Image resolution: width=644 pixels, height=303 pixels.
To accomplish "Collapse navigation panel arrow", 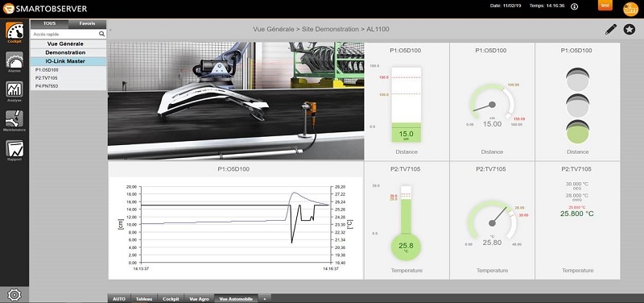I will pyautogui.click(x=110, y=30).
